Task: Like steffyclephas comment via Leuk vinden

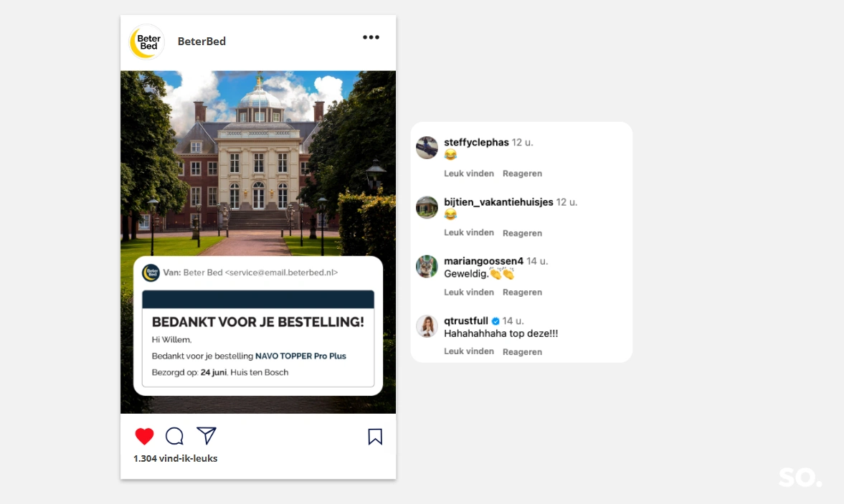Action: click(x=469, y=173)
